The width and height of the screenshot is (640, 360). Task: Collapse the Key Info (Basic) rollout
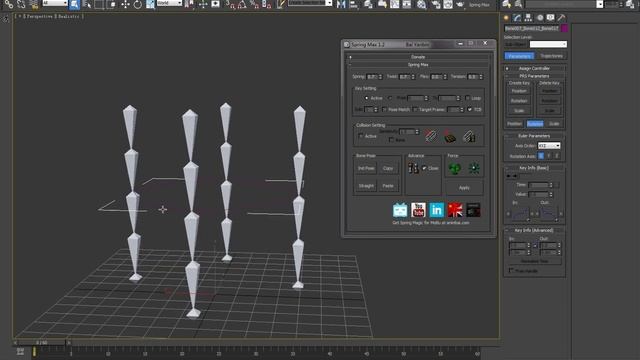(534, 168)
